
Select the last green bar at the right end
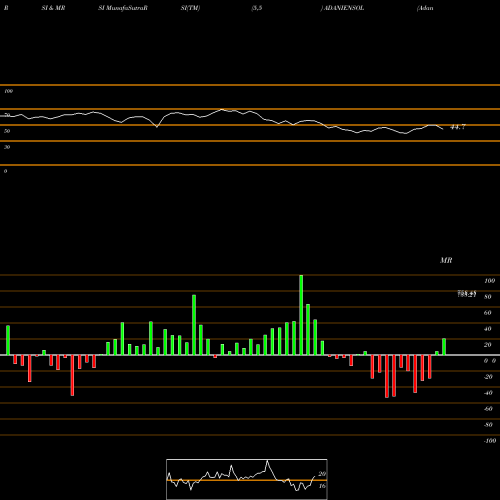coord(444,347)
